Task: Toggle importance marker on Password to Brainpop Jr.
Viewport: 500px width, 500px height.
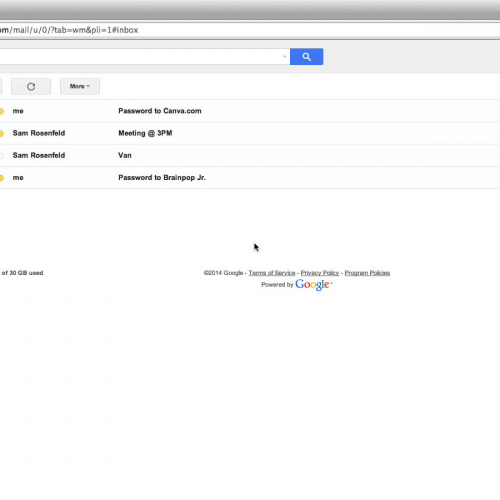Action: [x=2, y=178]
